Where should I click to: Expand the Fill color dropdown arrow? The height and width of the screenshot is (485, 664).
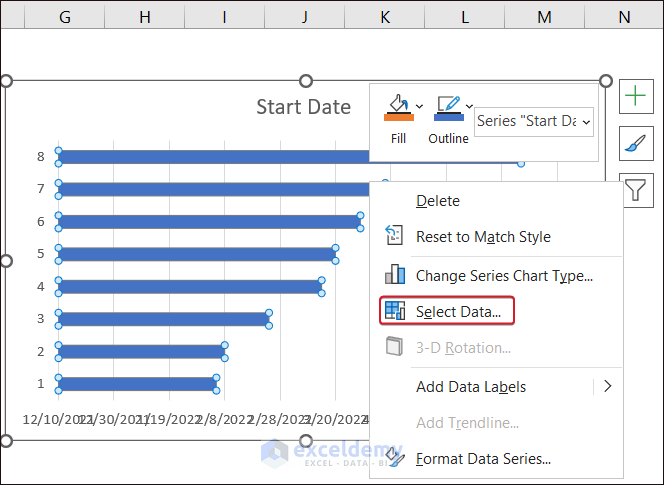click(419, 105)
